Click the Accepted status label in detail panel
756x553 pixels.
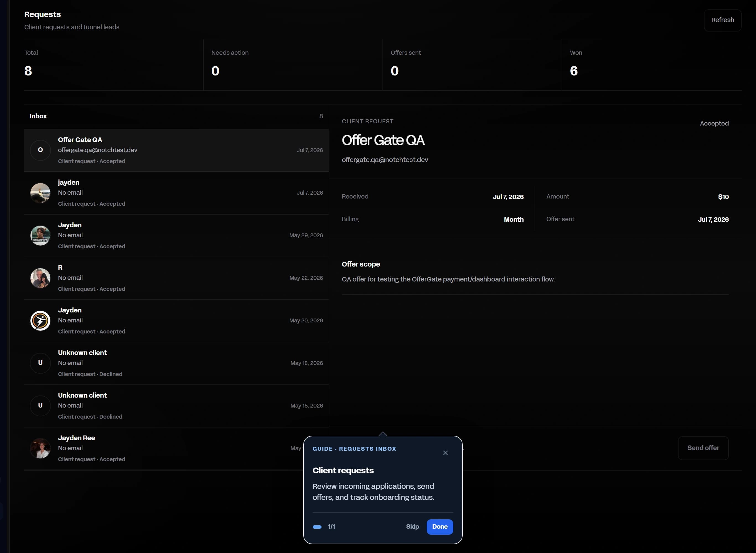tap(714, 124)
